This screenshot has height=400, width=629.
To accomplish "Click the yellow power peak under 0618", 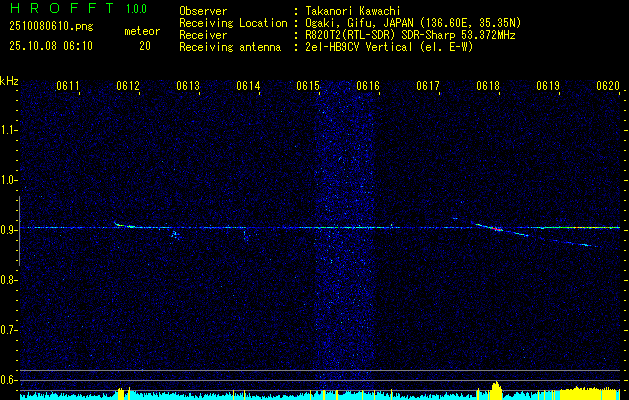I will tap(496, 388).
